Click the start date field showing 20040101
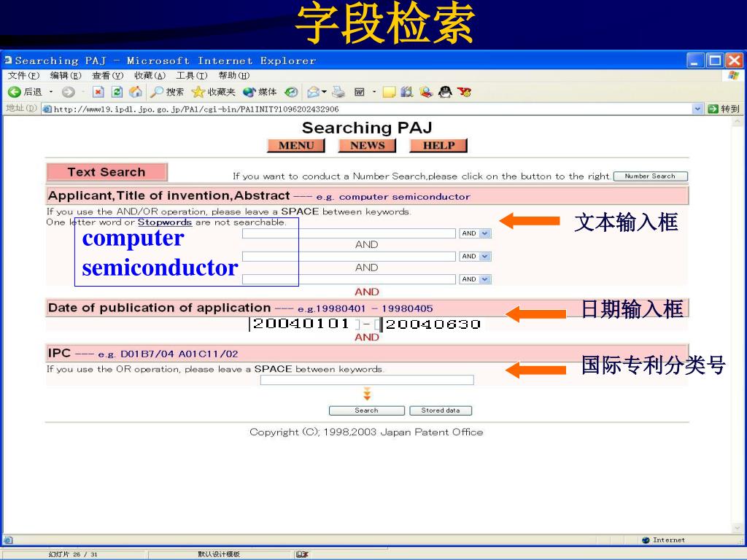 click(x=303, y=324)
